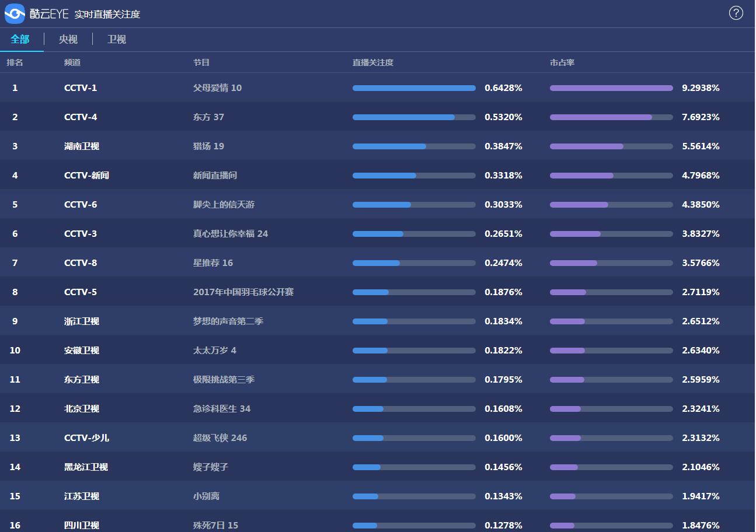Switch to the 卫视 tab
756x532 pixels.
(x=117, y=39)
